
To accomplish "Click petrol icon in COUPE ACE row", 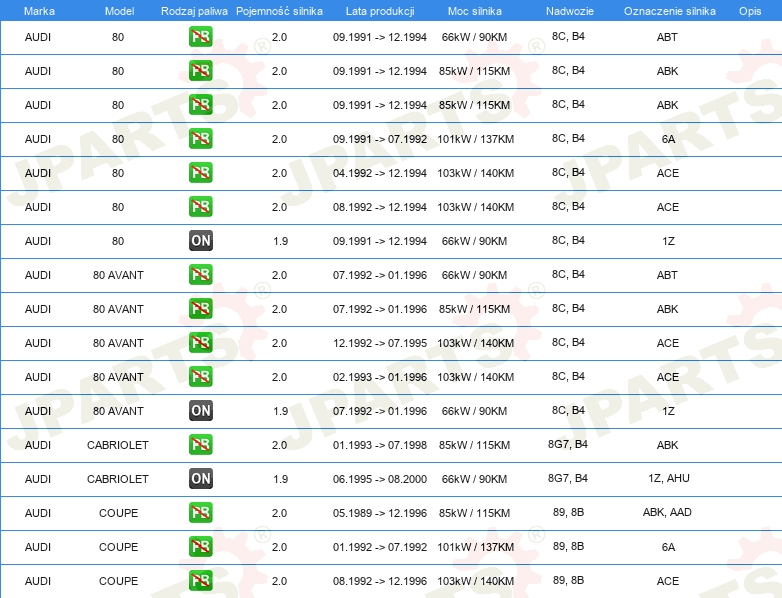I will point(200,581).
